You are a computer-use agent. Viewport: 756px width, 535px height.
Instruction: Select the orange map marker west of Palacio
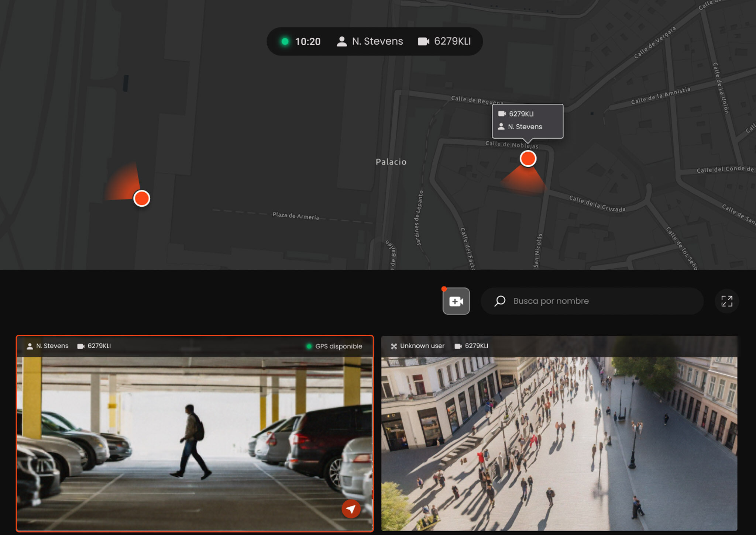pos(141,199)
